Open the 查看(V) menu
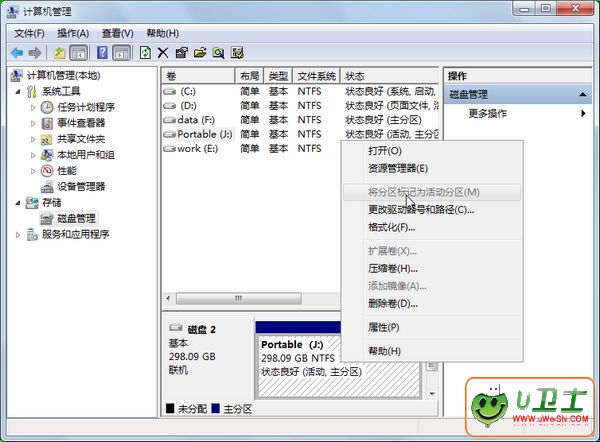This screenshot has height=442, width=600. (117, 34)
